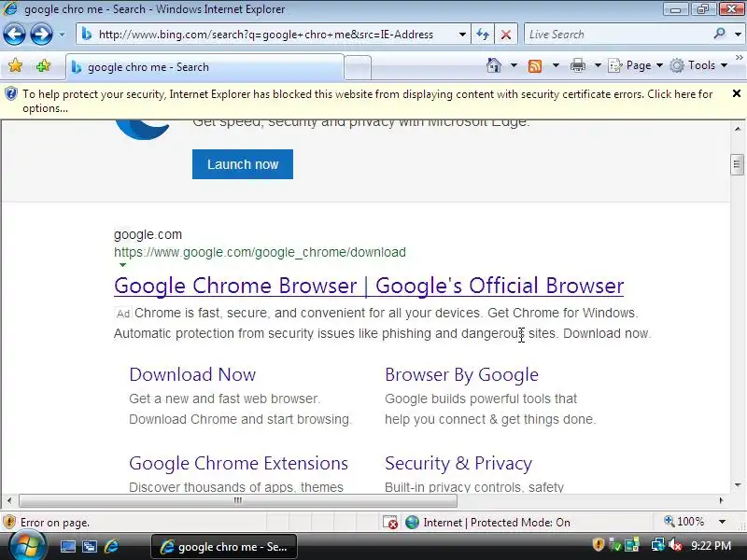
Task: Expand the address bar history dropdown
Action: pyautogui.click(x=462, y=35)
